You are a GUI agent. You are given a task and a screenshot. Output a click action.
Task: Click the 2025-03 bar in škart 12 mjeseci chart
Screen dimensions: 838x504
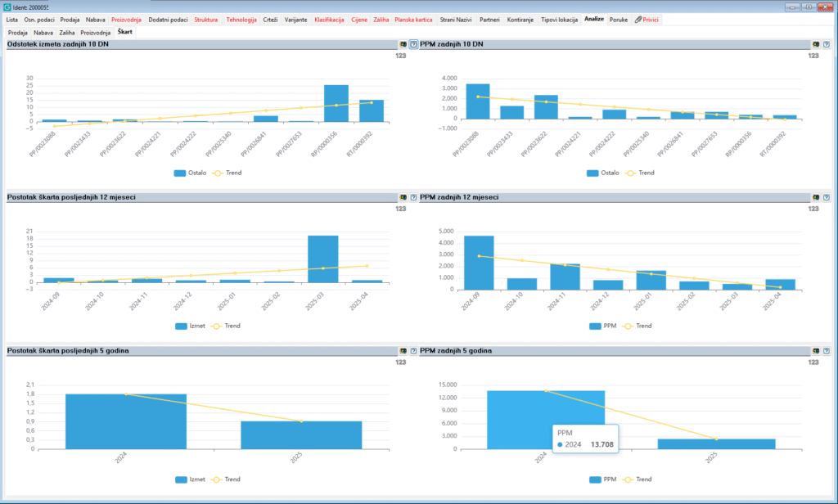tap(323, 259)
